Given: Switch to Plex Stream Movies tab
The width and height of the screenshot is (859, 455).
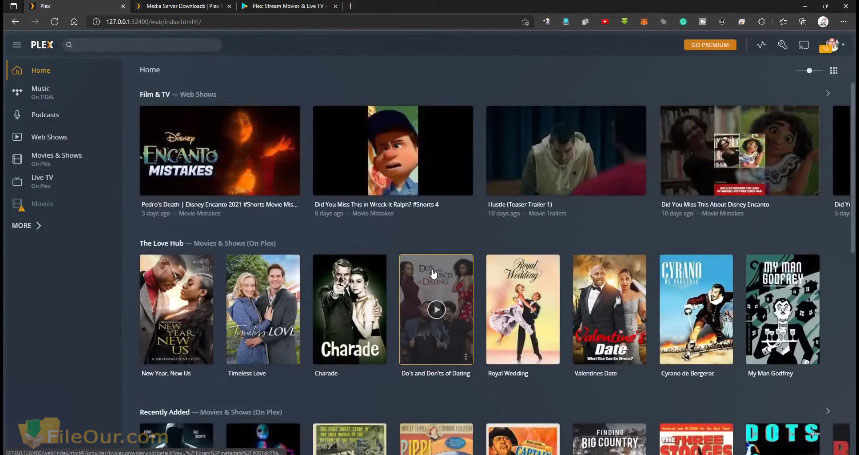Looking at the screenshot, I should pos(289,6).
